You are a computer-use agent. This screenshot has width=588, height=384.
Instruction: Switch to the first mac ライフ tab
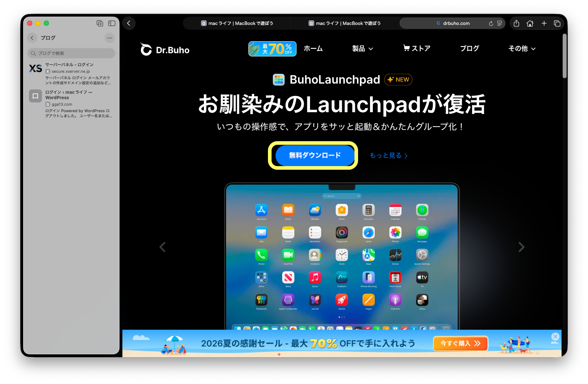click(x=237, y=23)
